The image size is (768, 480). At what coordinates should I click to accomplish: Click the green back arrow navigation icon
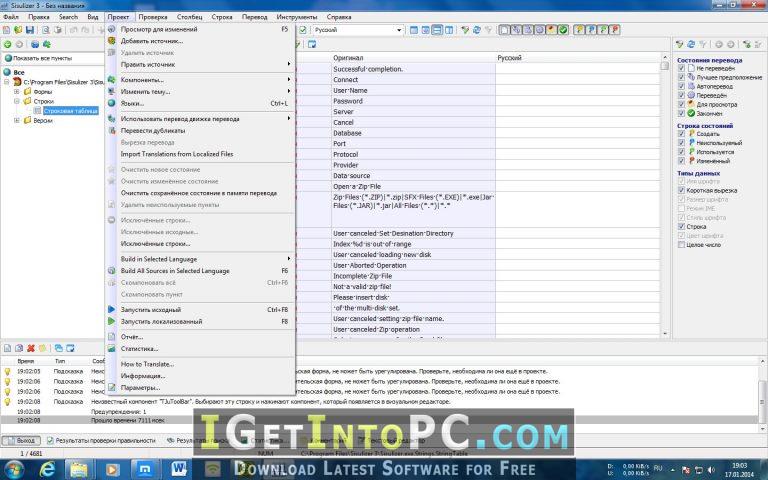(x=7, y=45)
